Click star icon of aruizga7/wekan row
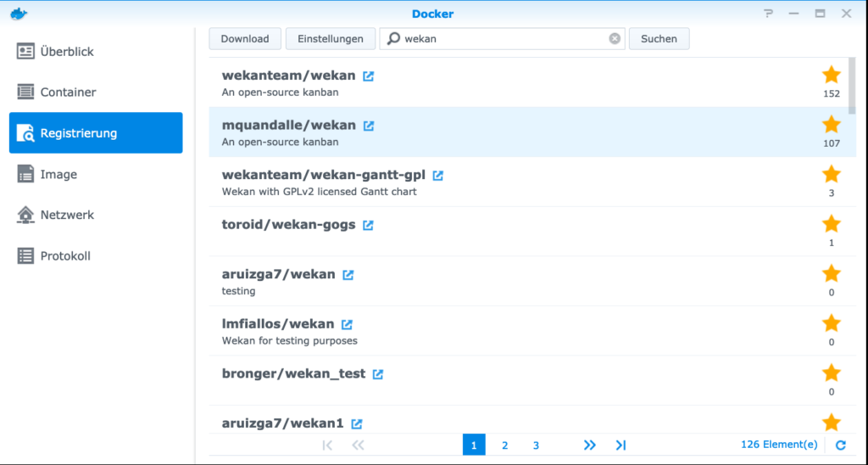The height and width of the screenshot is (465, 868). tap(832, 273)
